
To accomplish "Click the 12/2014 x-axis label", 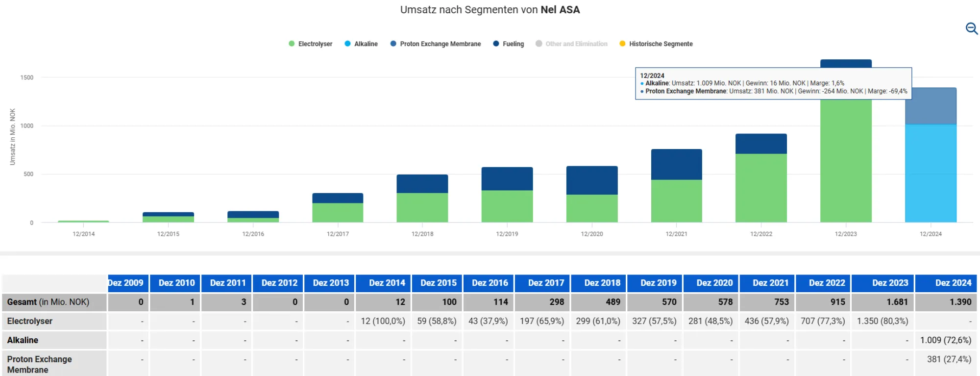I will point(84,234).
